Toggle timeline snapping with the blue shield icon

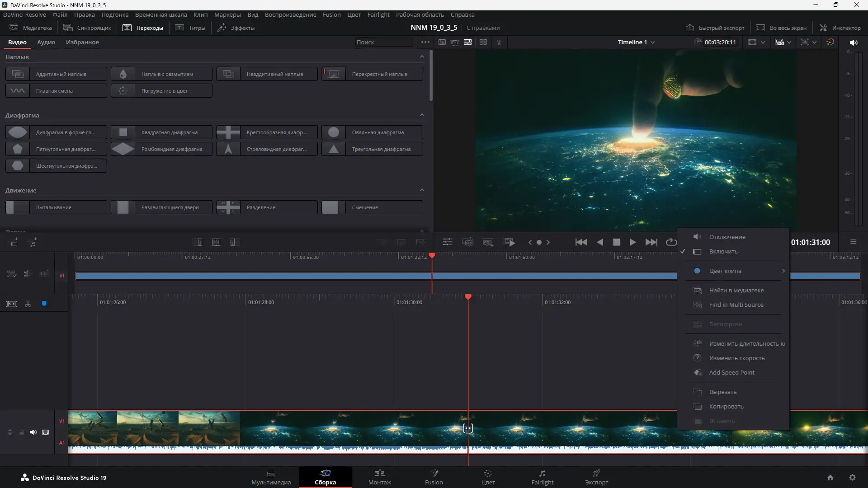(44, 303)
